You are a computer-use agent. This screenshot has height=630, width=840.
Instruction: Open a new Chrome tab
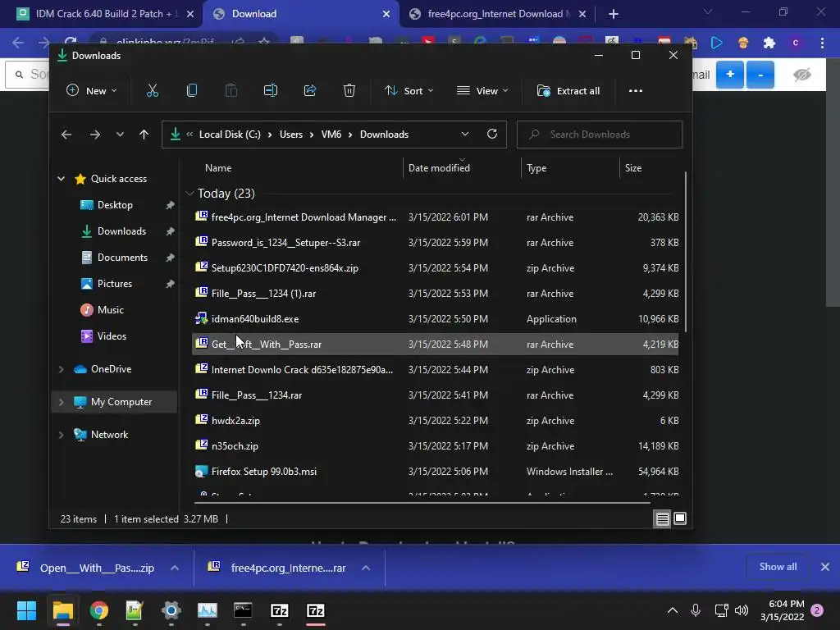click(x=614, y=14)
